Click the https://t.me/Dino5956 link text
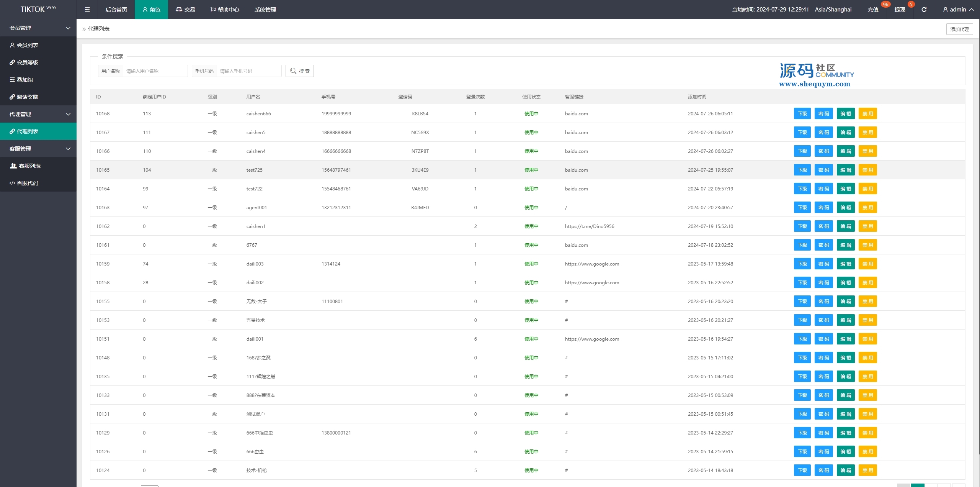Image resolution: width=980 pixels, height=487 pixels. [590, 226]
